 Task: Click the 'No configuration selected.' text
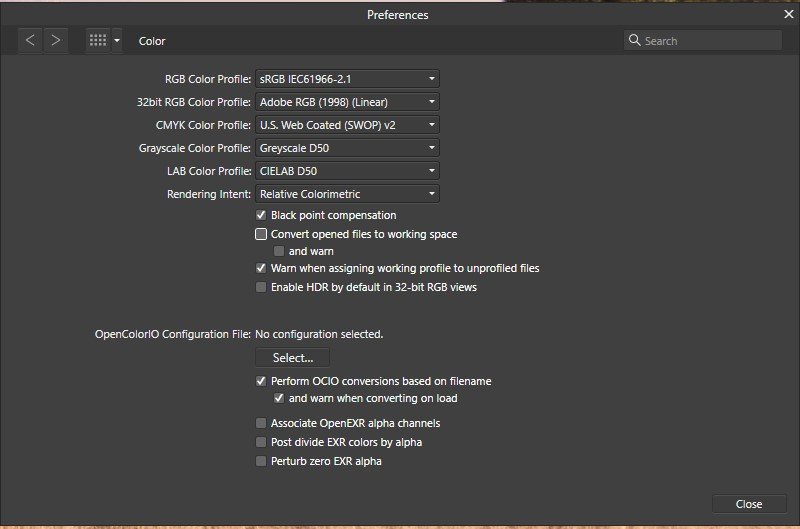pos(319,334)
